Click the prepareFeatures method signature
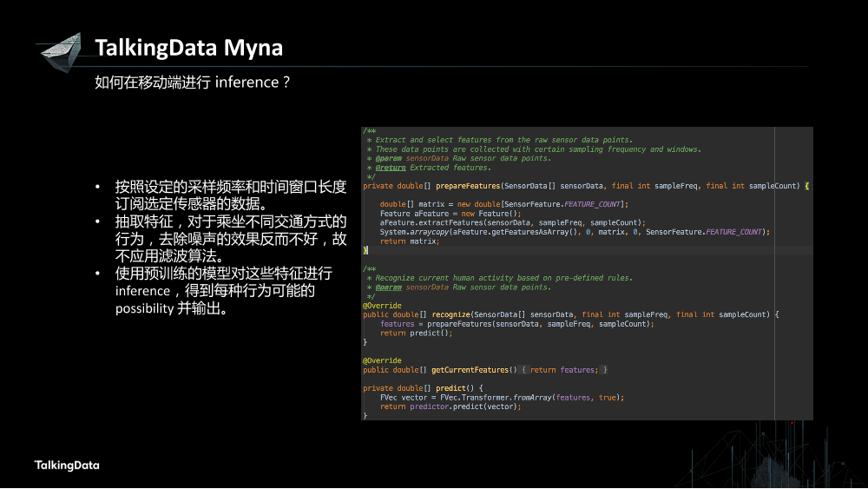The width and height of the screenshot is (868, 489). [x=586, y=186]
